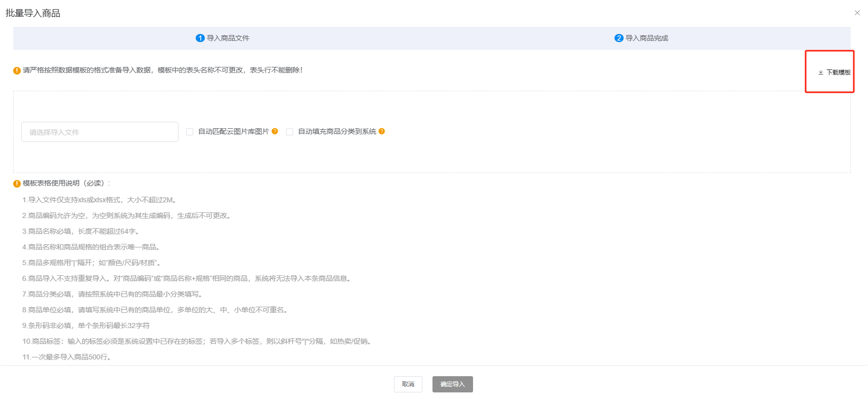Select the 导入商品完成 step label

646,38
